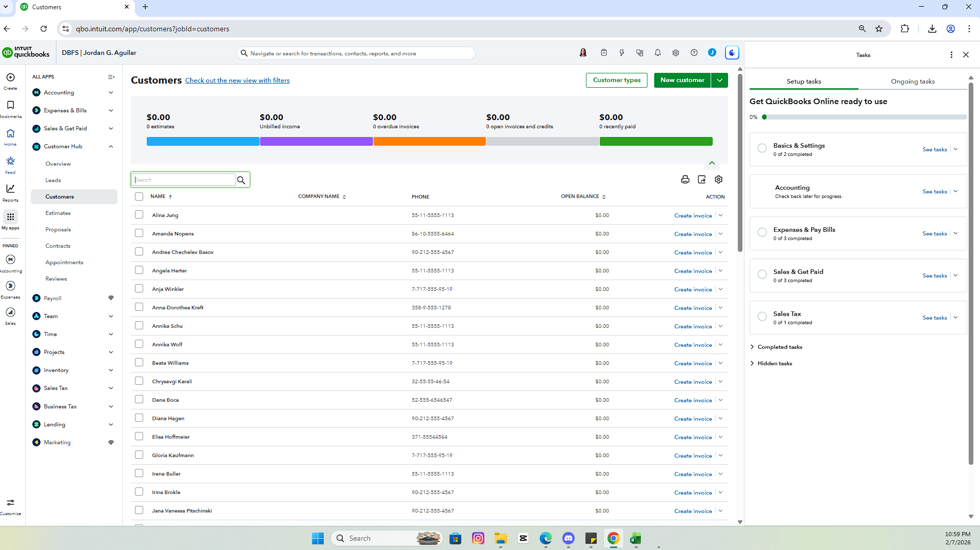Close the Tasks panel
This screenshot has height=550, width=980.
(x=966, y=55)
